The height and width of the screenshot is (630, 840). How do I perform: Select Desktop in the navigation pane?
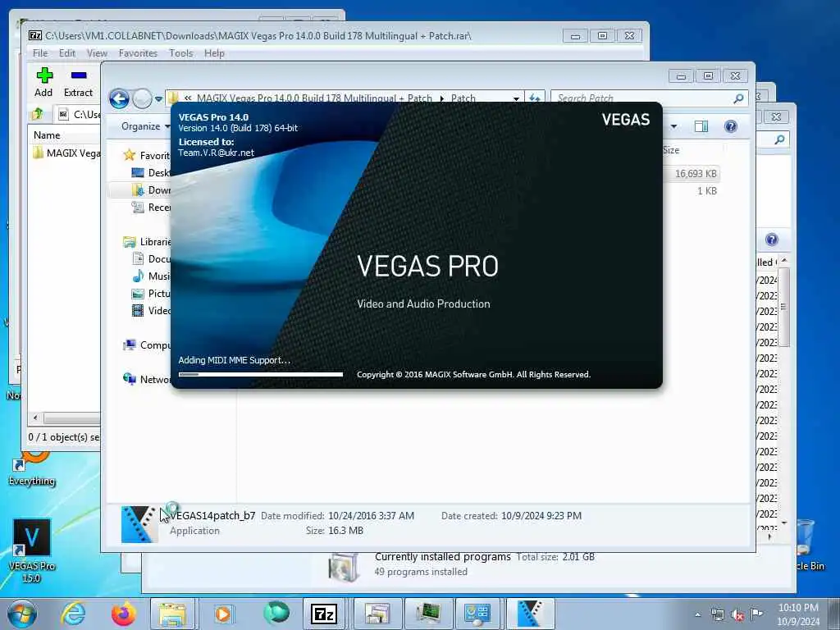click(151, 172)
